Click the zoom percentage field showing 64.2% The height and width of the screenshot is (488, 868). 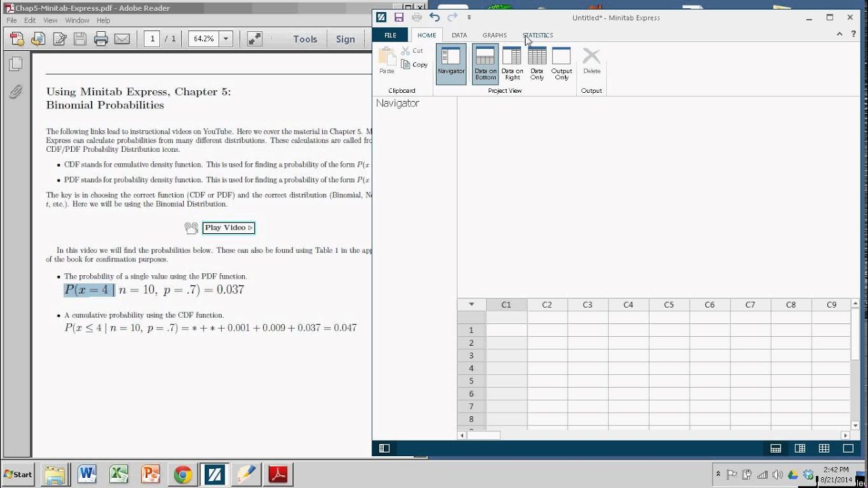pyautogui.click(x=204, y=39)
